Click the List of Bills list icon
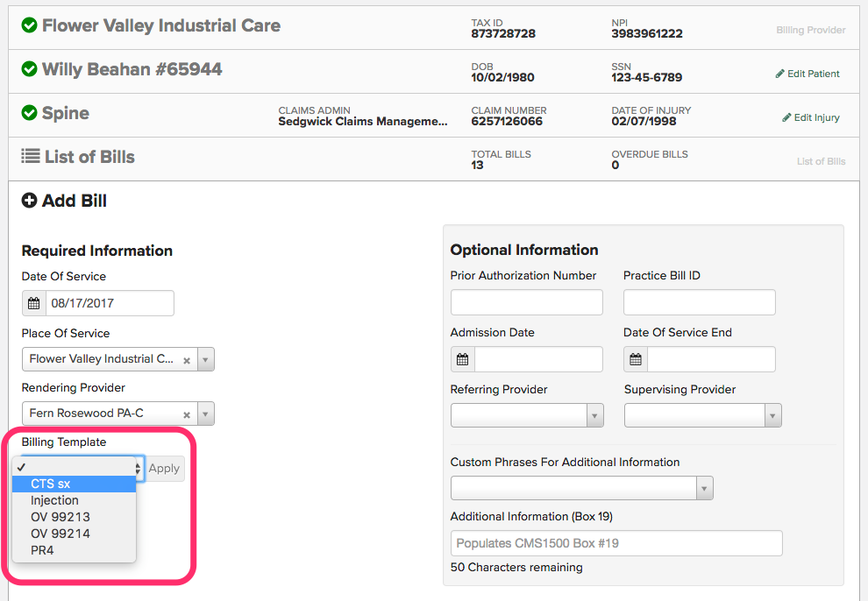The width and height of the screenshot is (868, 601). [x=30, y=157]
